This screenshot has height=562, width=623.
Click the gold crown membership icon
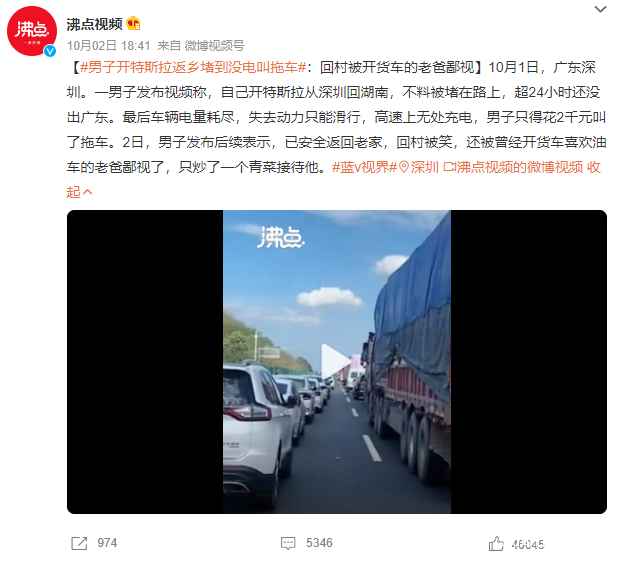[x=134, y=24]
